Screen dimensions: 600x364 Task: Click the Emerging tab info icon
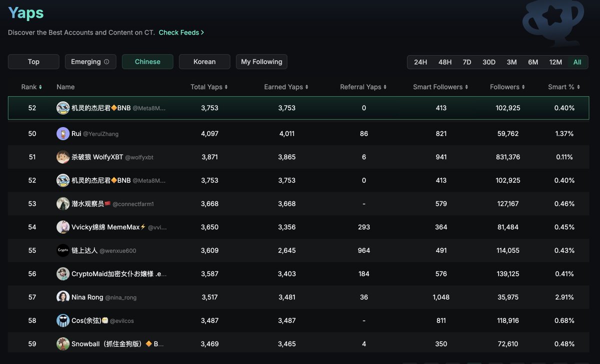pos(106,62)
